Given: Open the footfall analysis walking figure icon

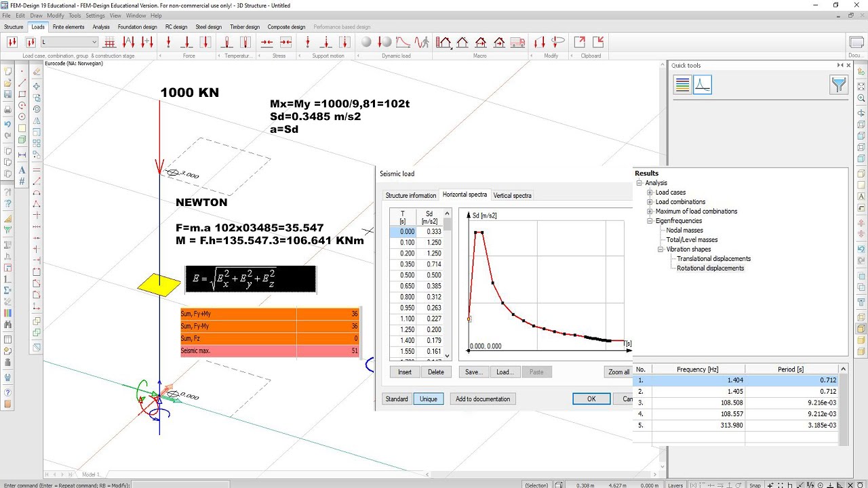Looking at the screenshot, I should (x=422, y=42).
